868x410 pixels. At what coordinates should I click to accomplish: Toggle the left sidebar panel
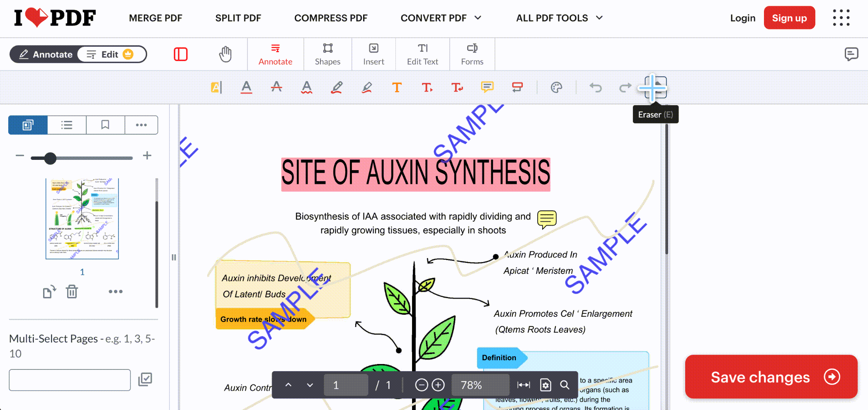(181, 54)
